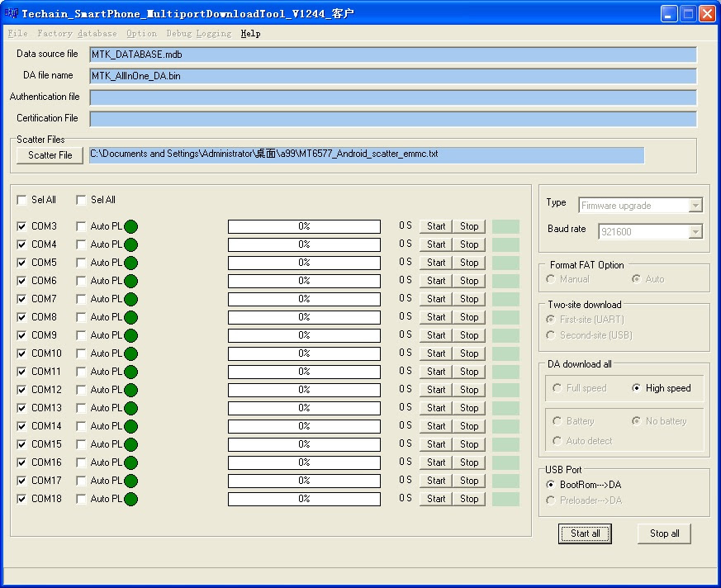Uncheck the COM7 port checkbox

[21, 299]
